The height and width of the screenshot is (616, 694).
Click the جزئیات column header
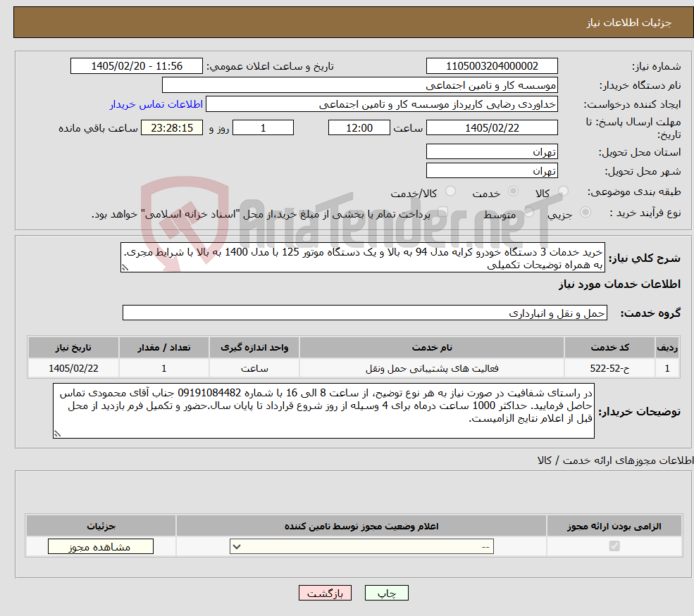pos(101,526)
